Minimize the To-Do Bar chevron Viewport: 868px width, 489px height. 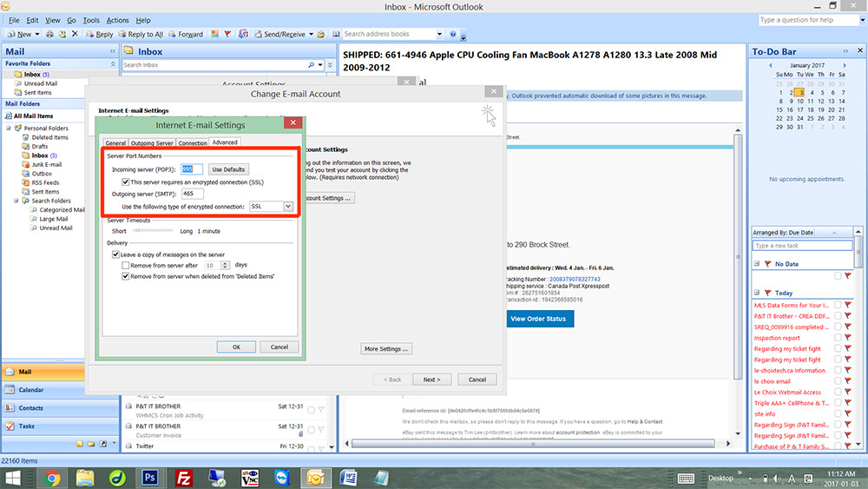(x=845, y=51)
